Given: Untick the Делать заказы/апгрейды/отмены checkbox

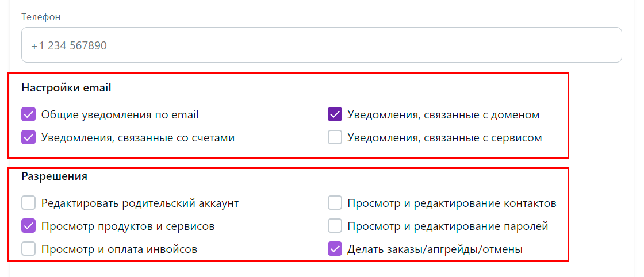Looking at the screenshot, I should coord(335,249).
